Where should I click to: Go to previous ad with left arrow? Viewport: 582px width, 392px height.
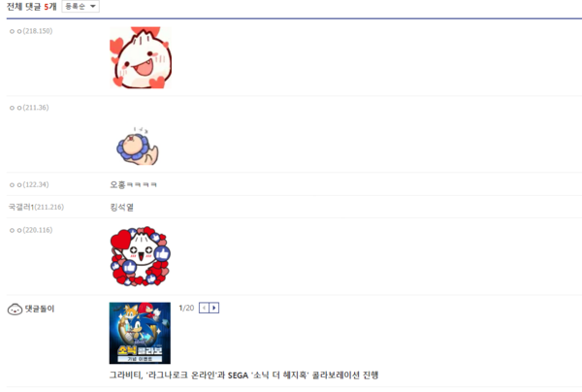204,308
